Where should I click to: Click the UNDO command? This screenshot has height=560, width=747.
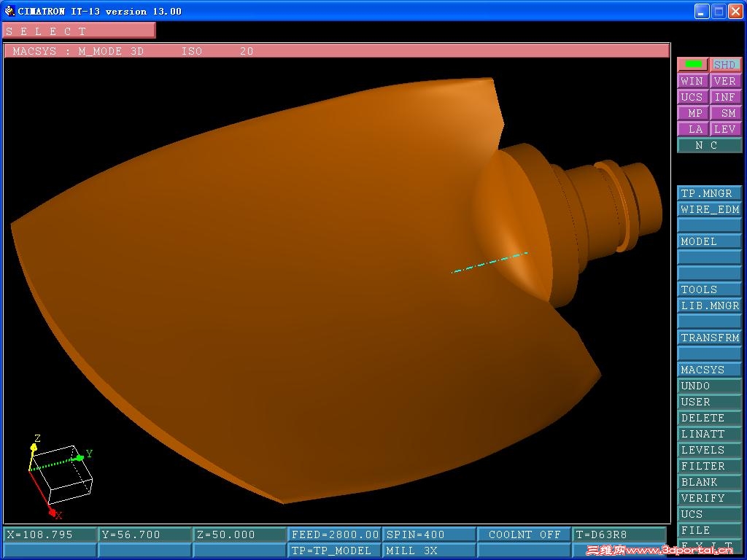tap(709, 386)
